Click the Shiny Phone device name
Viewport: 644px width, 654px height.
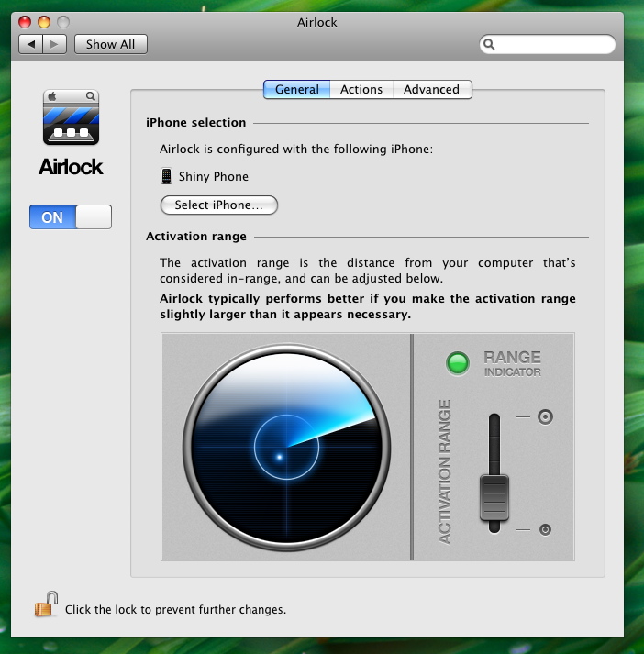[x=214, y=176]
